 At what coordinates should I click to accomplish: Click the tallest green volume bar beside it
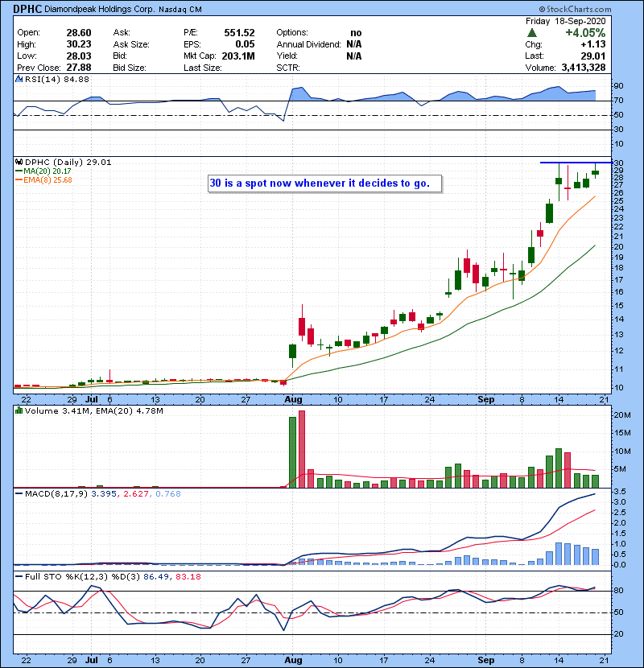pyautogui.click(x=292, y=452)
